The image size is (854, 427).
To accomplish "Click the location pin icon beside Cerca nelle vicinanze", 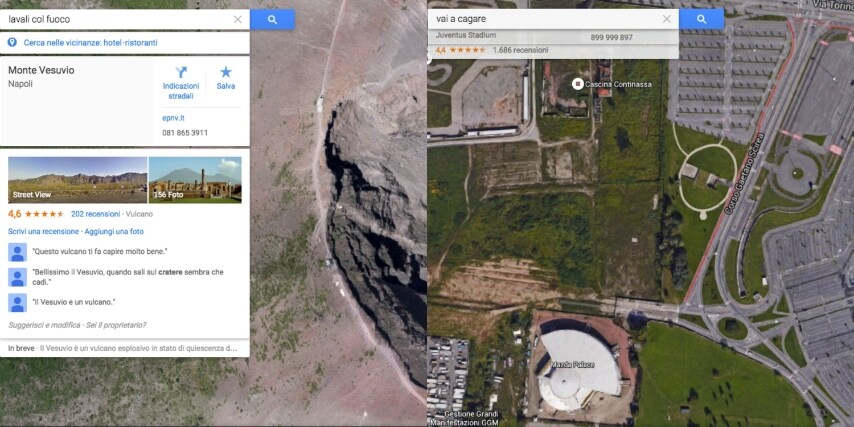I will pos(12,42).
